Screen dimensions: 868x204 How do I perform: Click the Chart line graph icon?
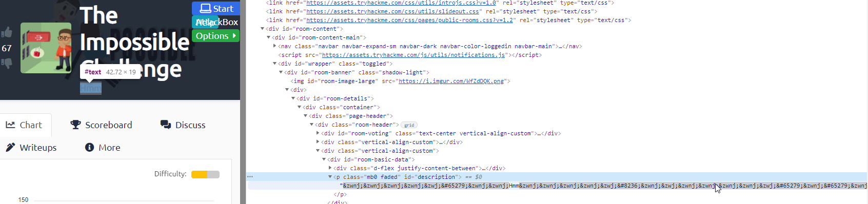(x=10, y=125)
